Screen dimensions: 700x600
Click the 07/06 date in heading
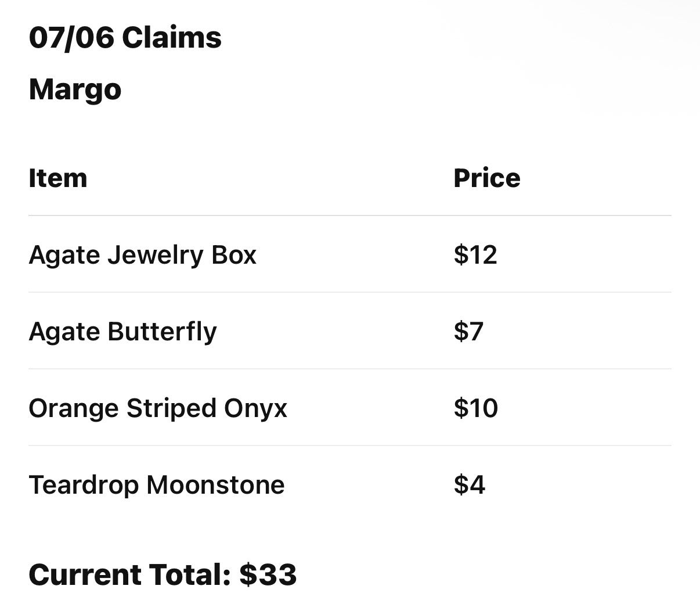pos(71,38)
